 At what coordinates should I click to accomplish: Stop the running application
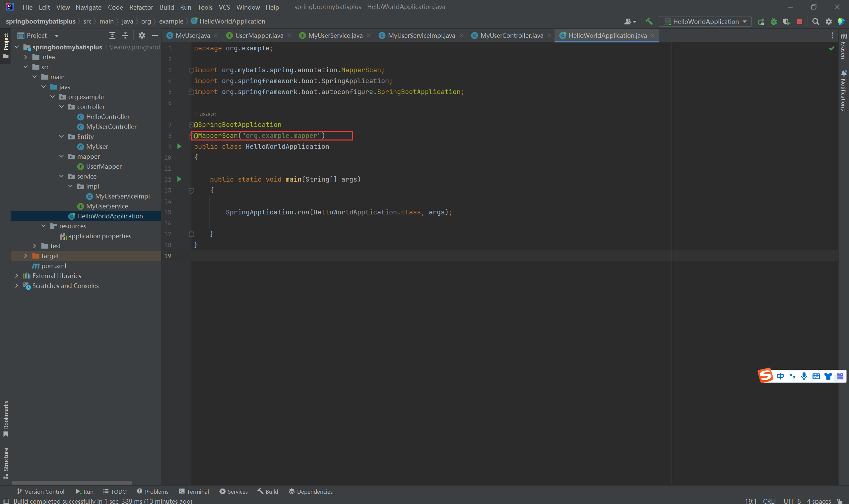(800, 22)
